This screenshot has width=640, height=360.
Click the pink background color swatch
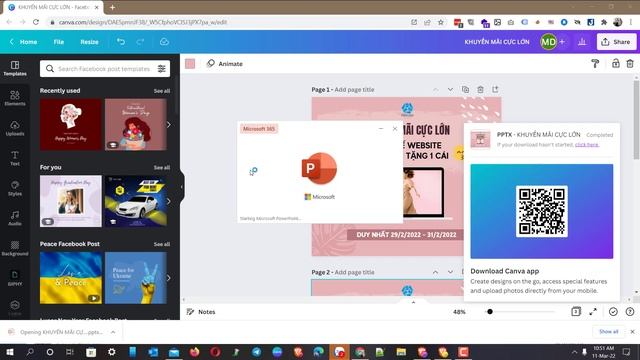(190, 64)
